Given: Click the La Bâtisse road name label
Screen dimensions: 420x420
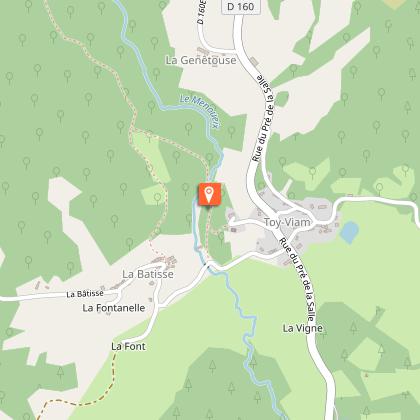Looking at the screenshot, I should click(85, 294).
